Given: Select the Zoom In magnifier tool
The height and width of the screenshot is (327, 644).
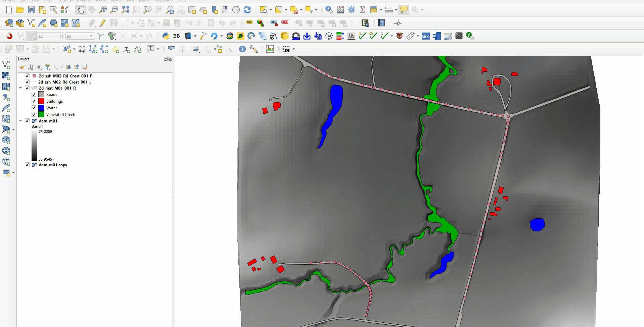Looking at the screenshot, I should coord(103,10).
